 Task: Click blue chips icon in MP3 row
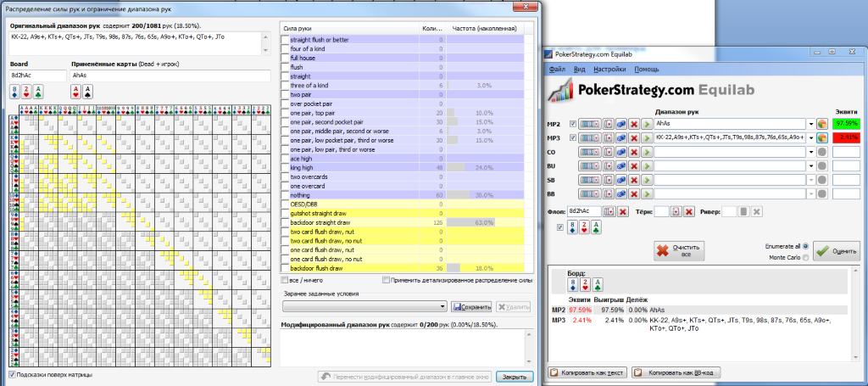tap(621, 137)
